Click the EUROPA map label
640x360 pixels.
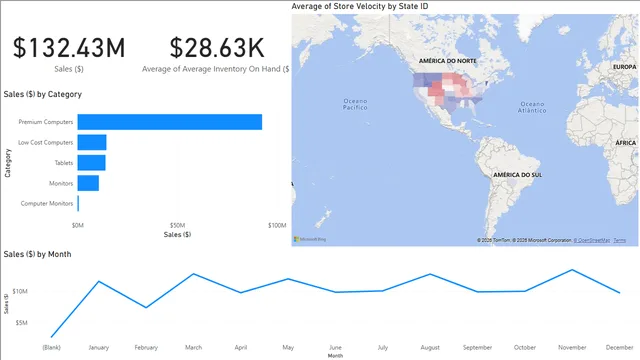[x=624, y=67]
